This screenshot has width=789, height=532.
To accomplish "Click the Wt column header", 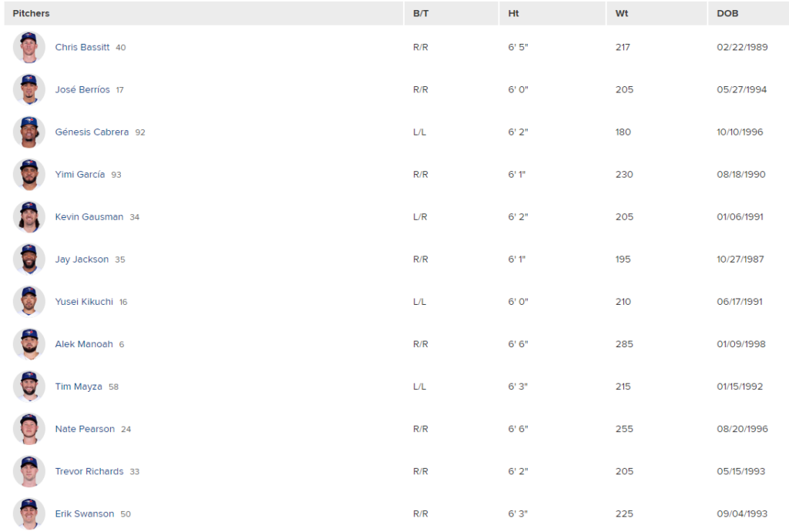I will click(x=622, y=14).
